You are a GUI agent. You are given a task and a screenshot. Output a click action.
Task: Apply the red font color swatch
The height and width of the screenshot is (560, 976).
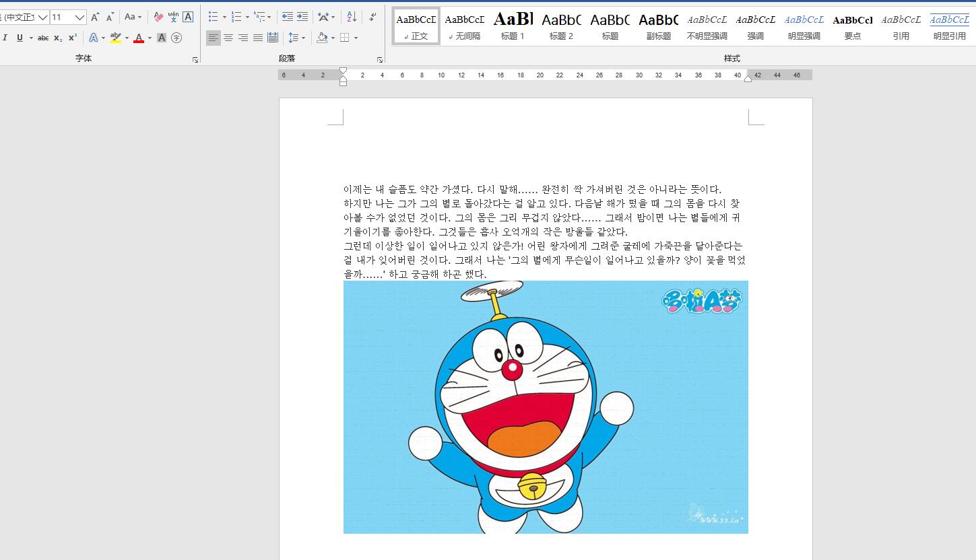138,38
